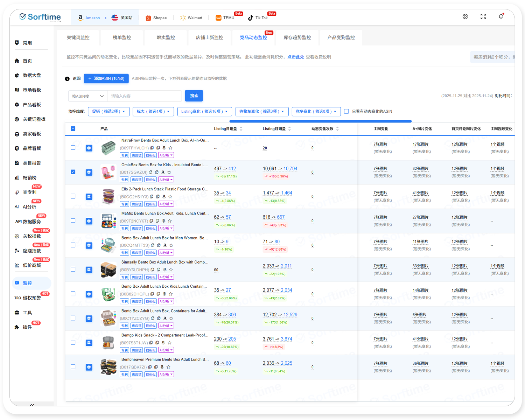The width and height of the screenshot is (525, 420).
Task: Uncheck the OmieBox Bento Box row checkbox
Action: coord(73,172)
